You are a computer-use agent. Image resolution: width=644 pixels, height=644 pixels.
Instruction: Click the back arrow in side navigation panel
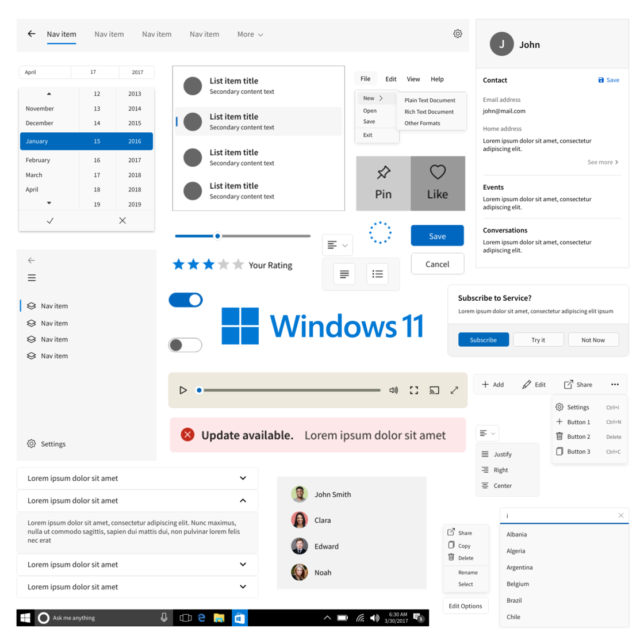31,260
